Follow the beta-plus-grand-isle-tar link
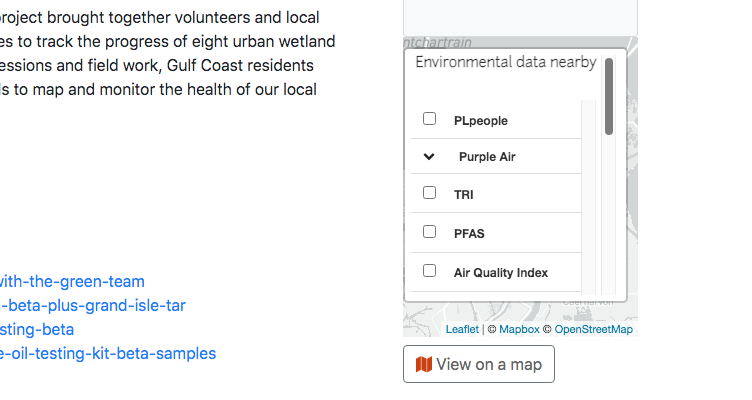Image resolution: width=752 pixels, height=400 pixels. (x=93, y=306)
